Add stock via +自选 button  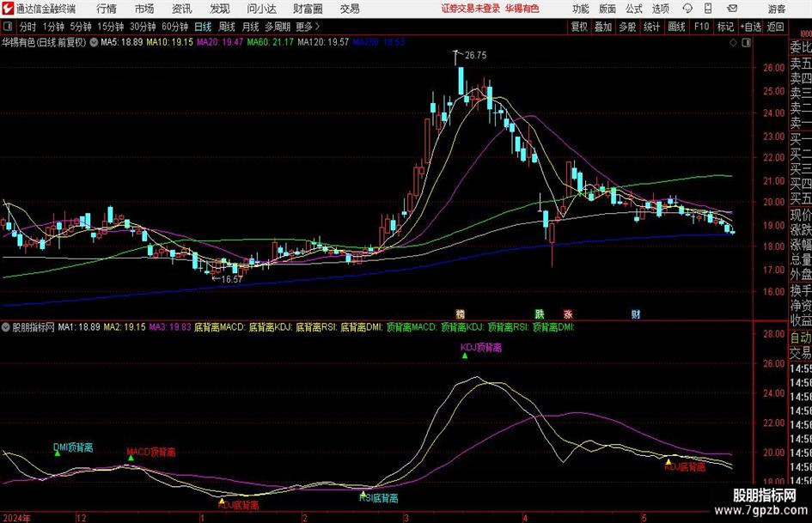[x=751, y=27]
